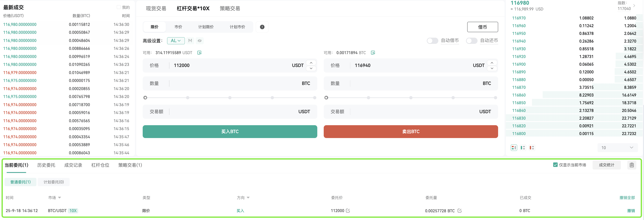Select the 市价 market order tab
This screenshot has height=220, width=644.
click(178, 27)
